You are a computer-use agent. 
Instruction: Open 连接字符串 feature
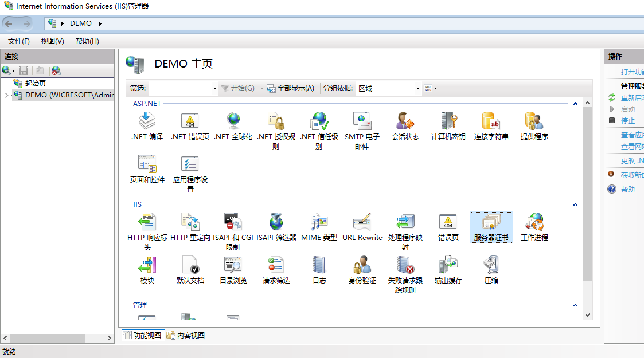pos(491,127)
